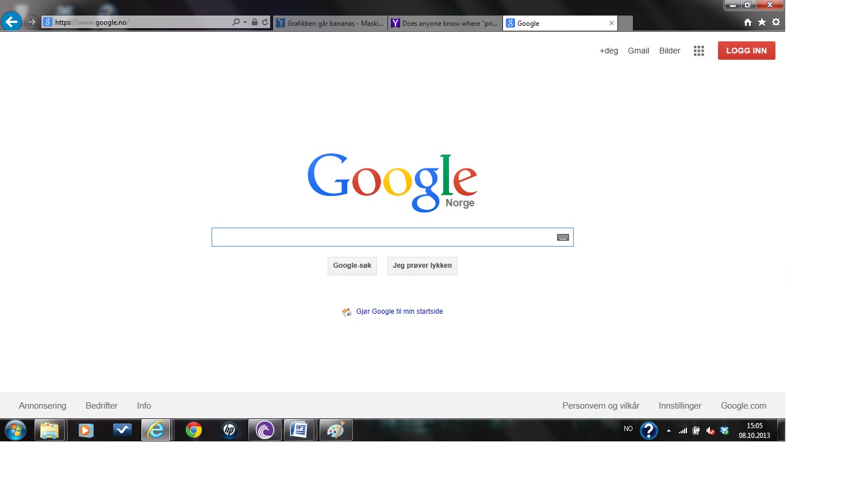Image resolution: width=868 pixels, height=500 pixels.
Task: Open the Bedrifter footer link
Action: pos(102,406)
